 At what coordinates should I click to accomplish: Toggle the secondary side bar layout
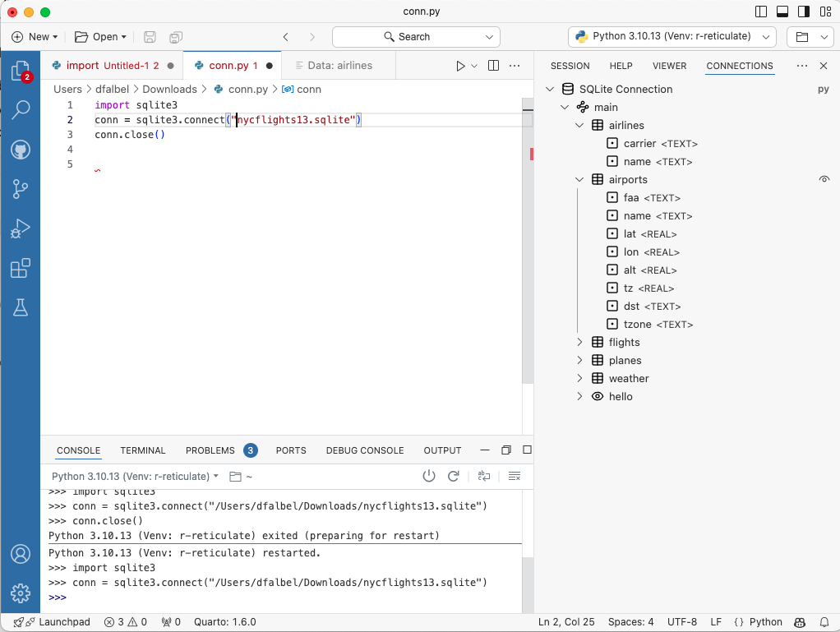coord(804,12)
